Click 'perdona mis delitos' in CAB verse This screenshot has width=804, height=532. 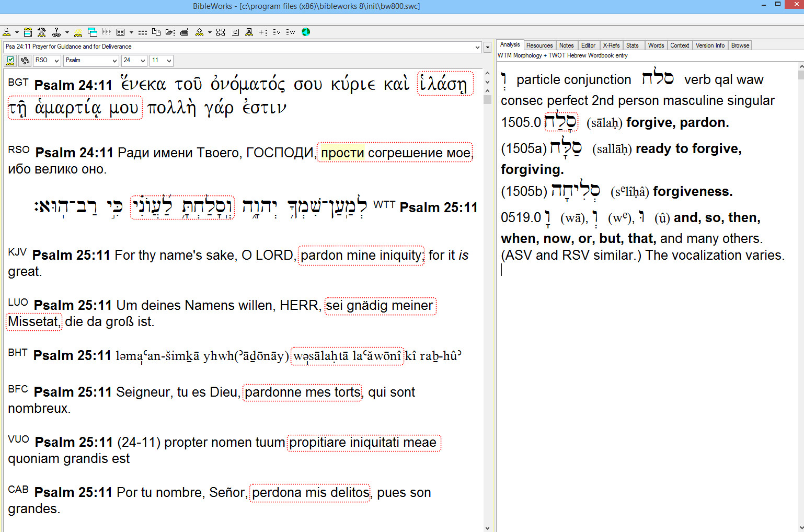311,492
